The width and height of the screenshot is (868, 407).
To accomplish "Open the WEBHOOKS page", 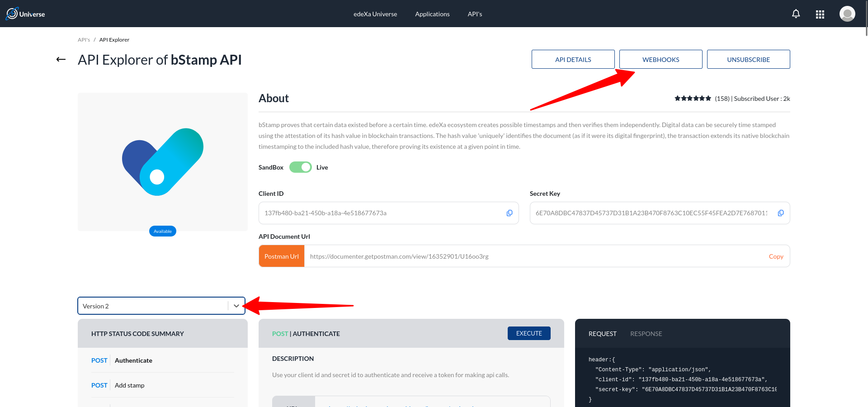I will 661,59.
